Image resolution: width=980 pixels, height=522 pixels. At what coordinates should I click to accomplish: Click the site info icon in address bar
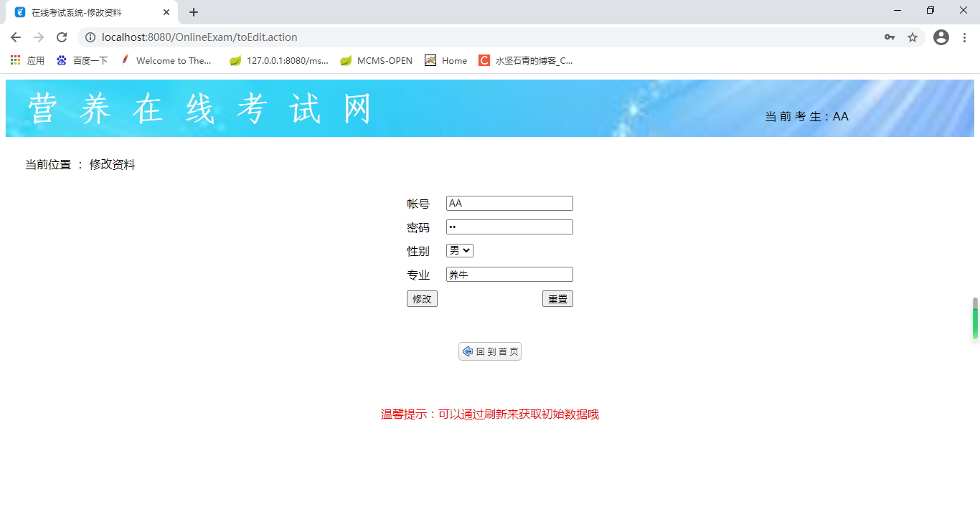point(90,37)
